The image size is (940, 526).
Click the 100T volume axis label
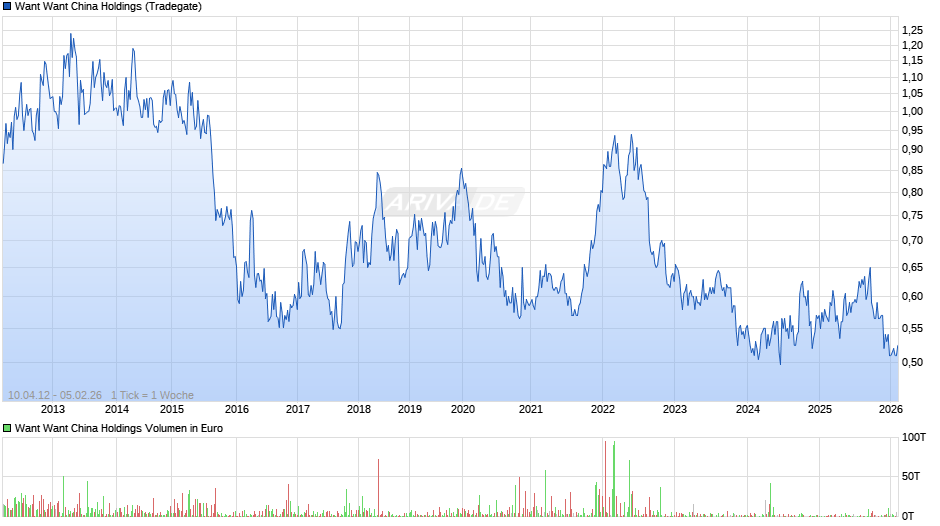914,437
